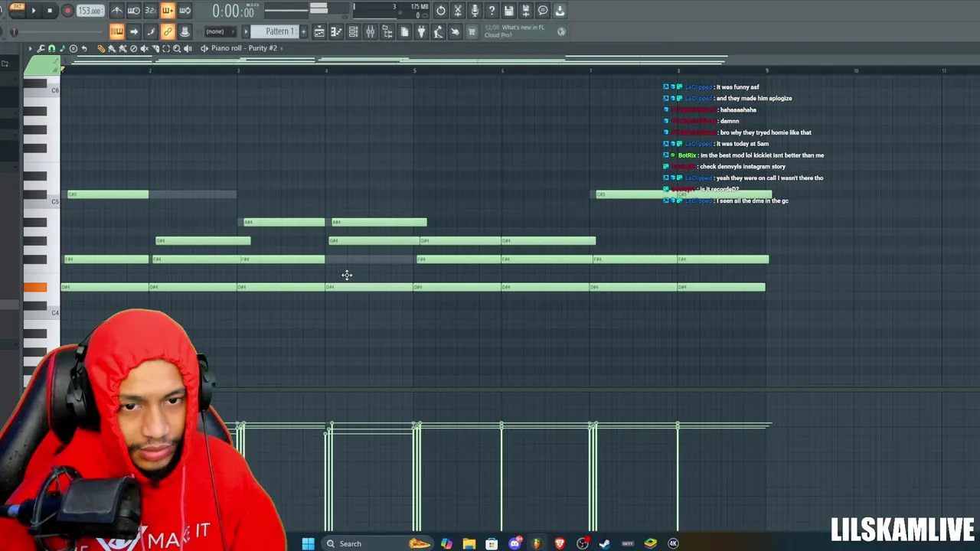Click the shopping cart icon
980x551 pixels.
pos(472,31)
